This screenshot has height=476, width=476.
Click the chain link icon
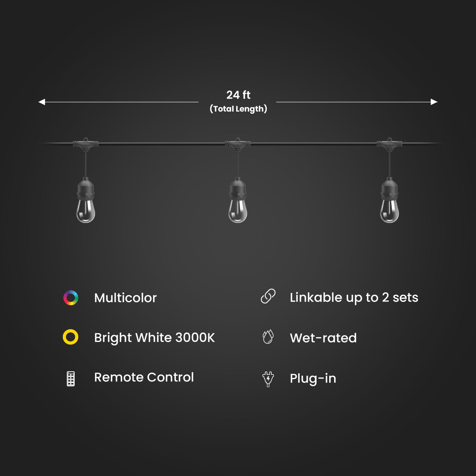pos(268,296)
